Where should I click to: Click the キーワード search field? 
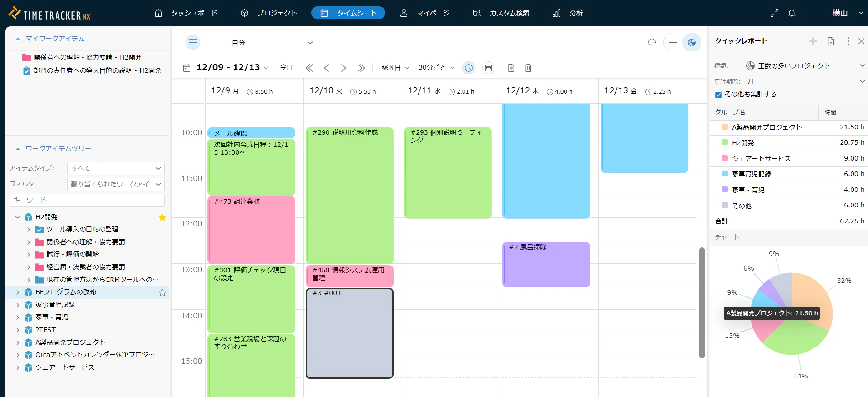(x=87, y=200)
